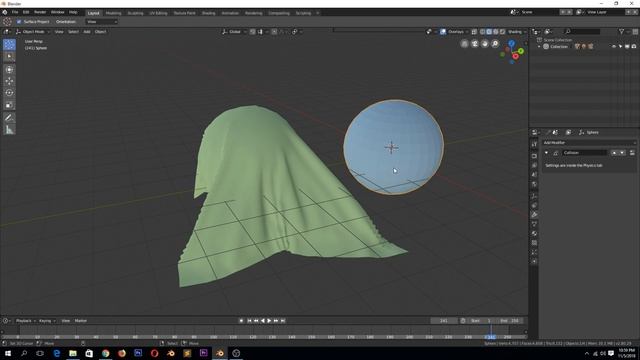
Task: Click the blue Z axis gizmo
Action: [511, 43]
